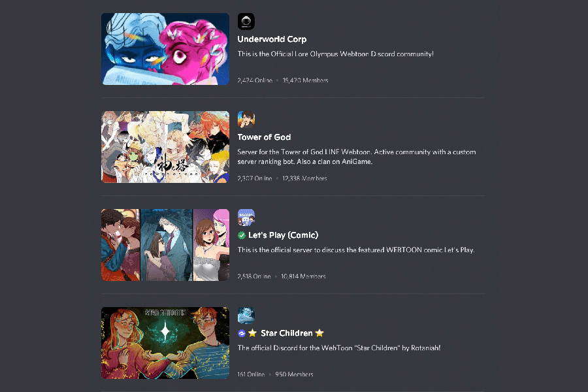Select the Underworld Corp server title

click(272, 39)
